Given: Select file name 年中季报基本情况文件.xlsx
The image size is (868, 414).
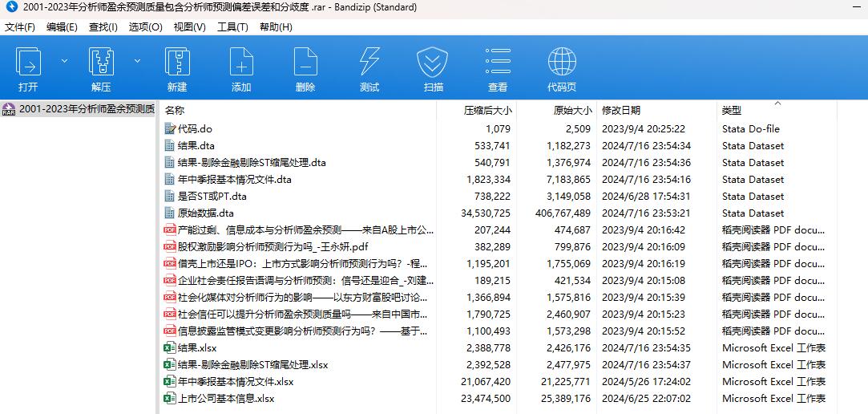Looking at the screenshot, I should tap(236, 382).
